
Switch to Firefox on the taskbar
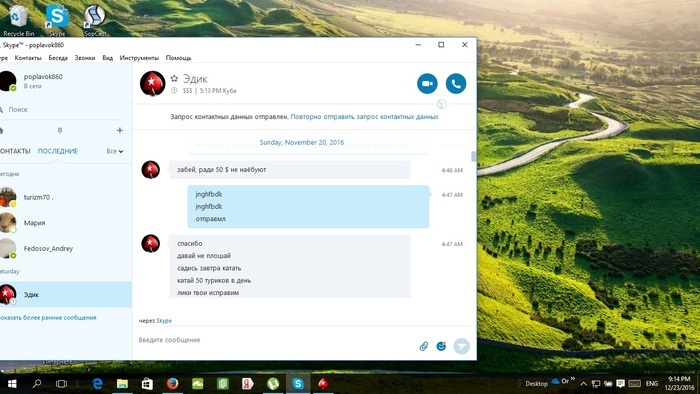tap(172, 384)
